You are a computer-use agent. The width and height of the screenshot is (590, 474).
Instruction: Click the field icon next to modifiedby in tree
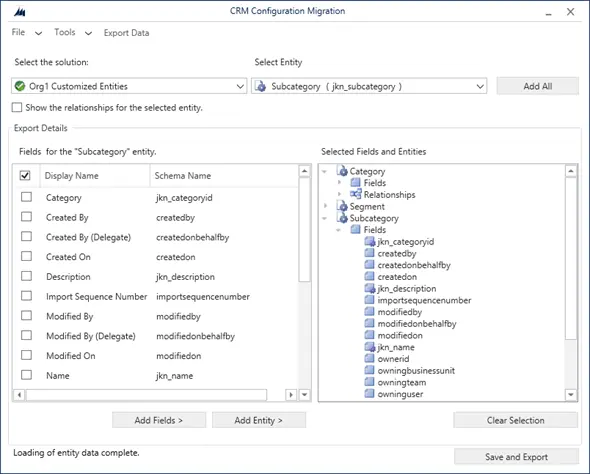[x=370, y=312]
